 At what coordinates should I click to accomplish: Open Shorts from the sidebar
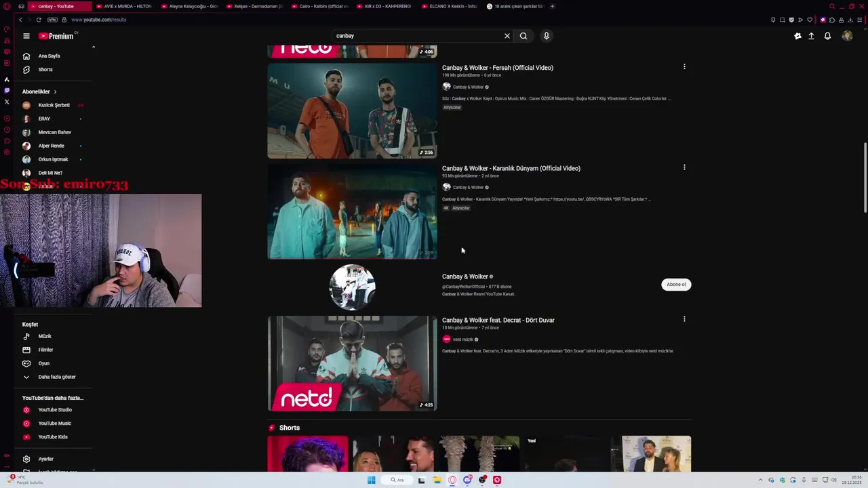coord(45,70)
